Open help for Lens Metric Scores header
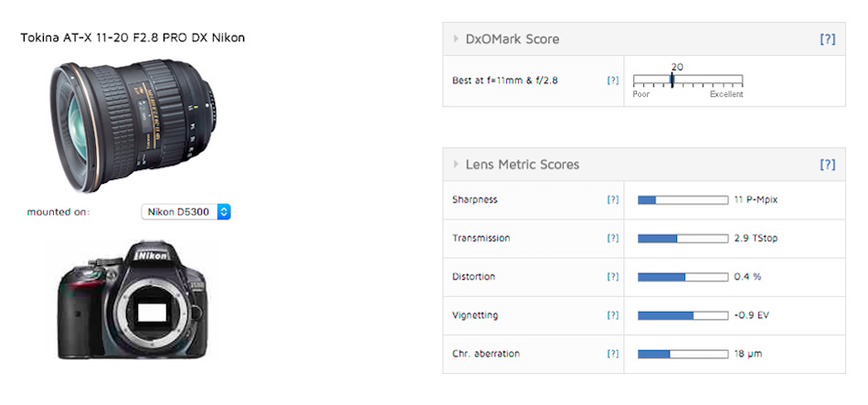 [827, 165]
